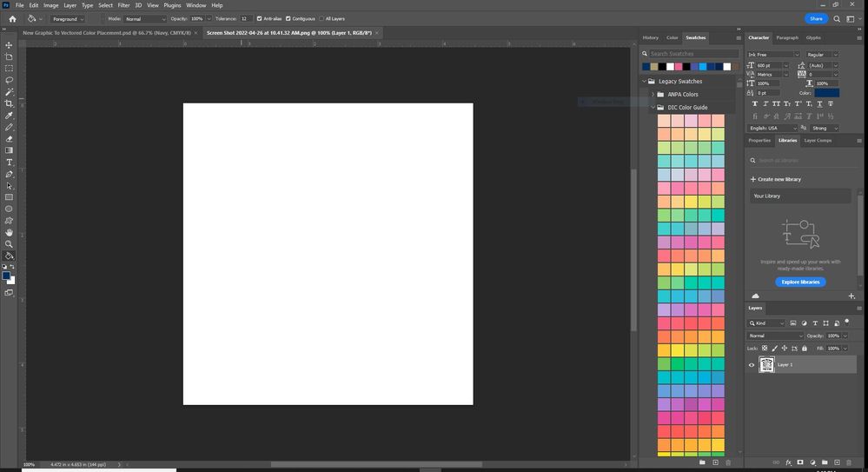Select the Gradient tool
This screenshot has width=868, height=472.
[9, 150]
